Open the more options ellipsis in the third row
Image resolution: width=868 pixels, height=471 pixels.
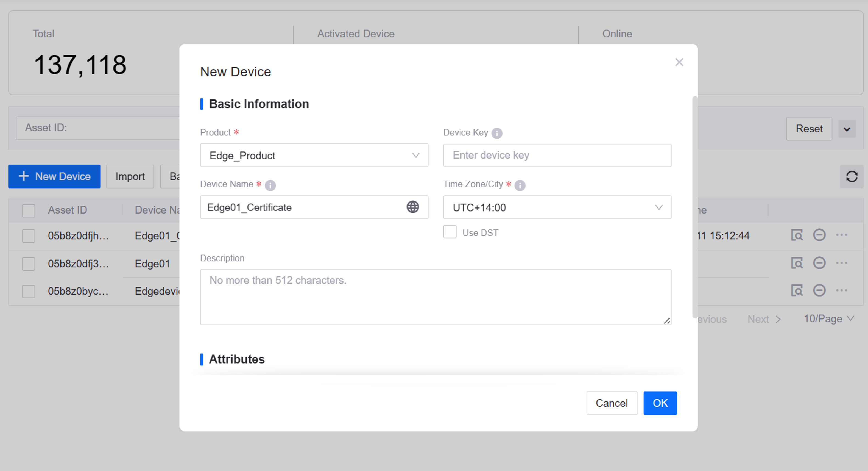pyautogui.click(x=841, y=291)
